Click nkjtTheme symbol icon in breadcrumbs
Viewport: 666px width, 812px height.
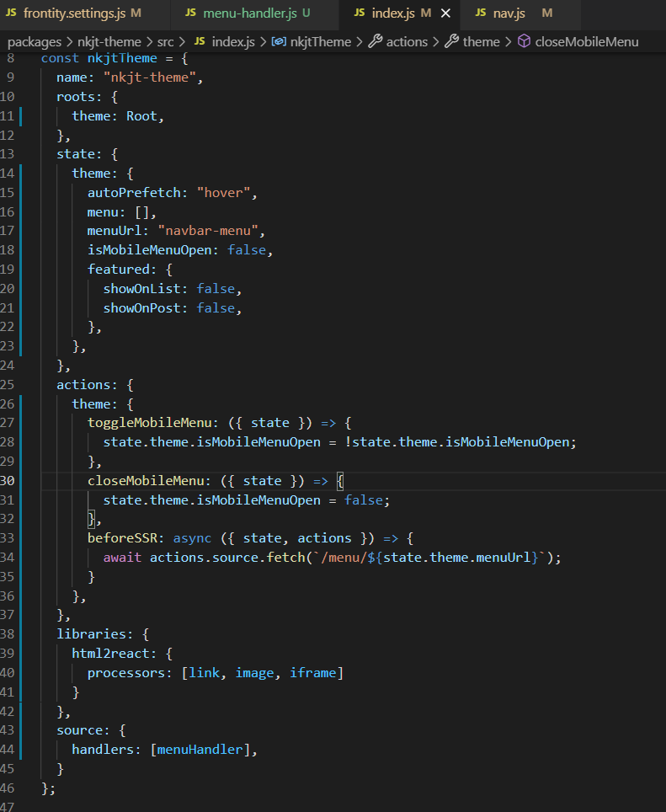(x=277, y=41)
